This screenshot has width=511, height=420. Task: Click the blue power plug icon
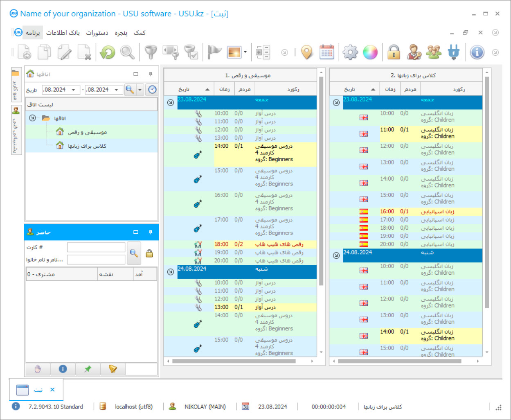(x=454, y=52)
